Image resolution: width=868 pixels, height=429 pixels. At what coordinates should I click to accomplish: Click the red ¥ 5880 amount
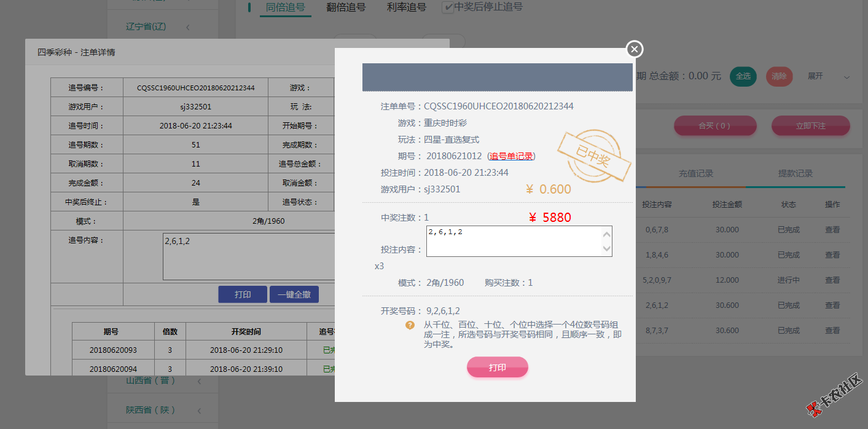(x=550, y=217)
